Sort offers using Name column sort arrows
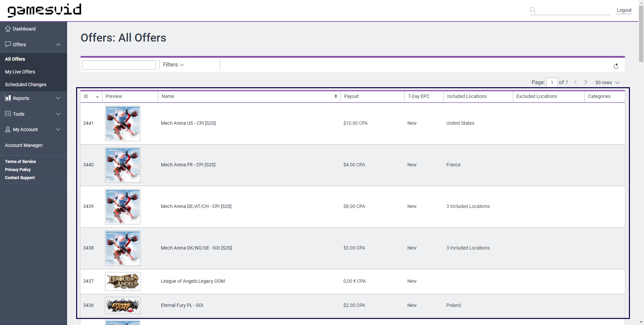This screenshot has width=644, height=325. 335,97
